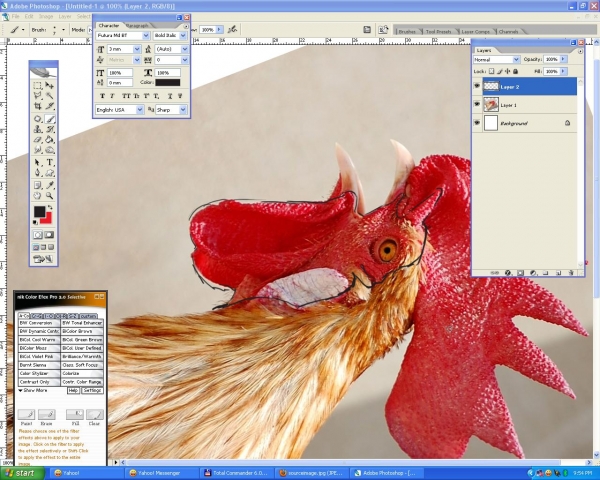
Task: Open the font style dropdown Bold Italic
Action: (x=183, y=36)
